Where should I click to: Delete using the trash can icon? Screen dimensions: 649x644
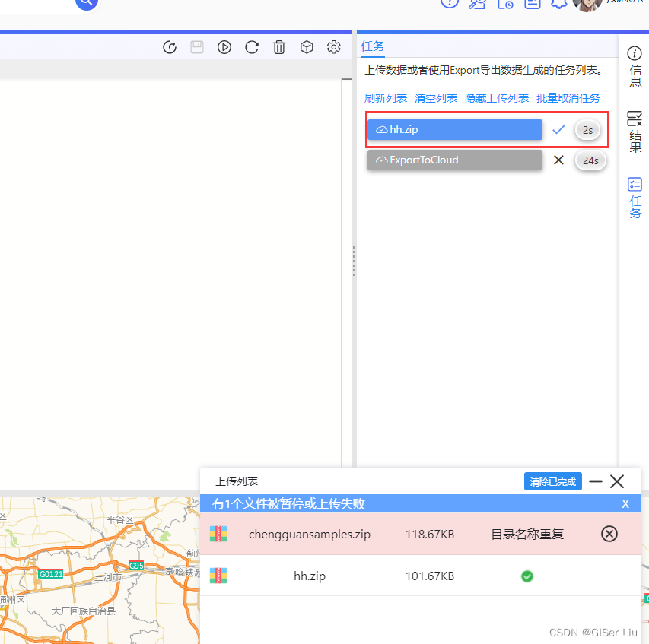coord(279,47)
